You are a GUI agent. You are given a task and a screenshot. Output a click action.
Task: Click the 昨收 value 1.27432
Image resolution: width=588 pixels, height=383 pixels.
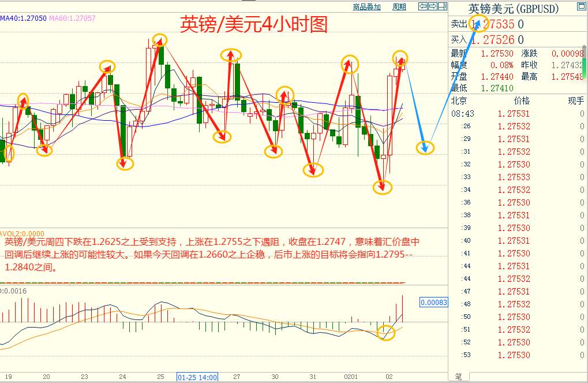click(567, 65)
